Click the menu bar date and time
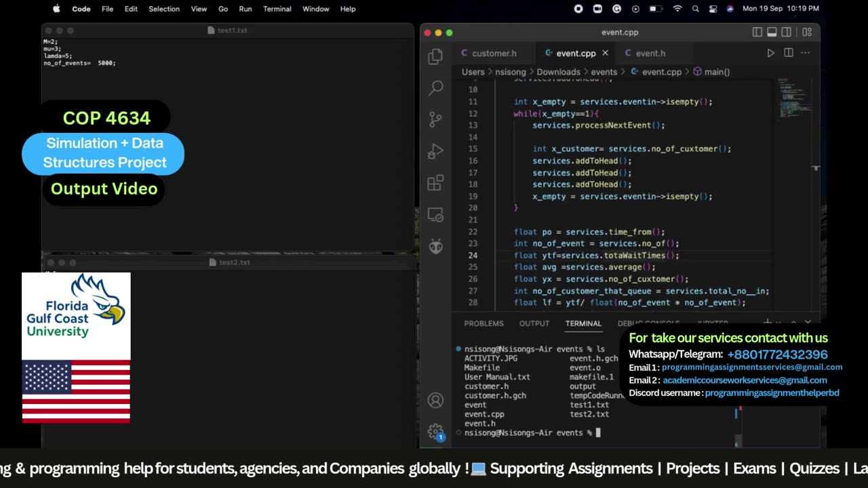868x488 pixels. 781,9
